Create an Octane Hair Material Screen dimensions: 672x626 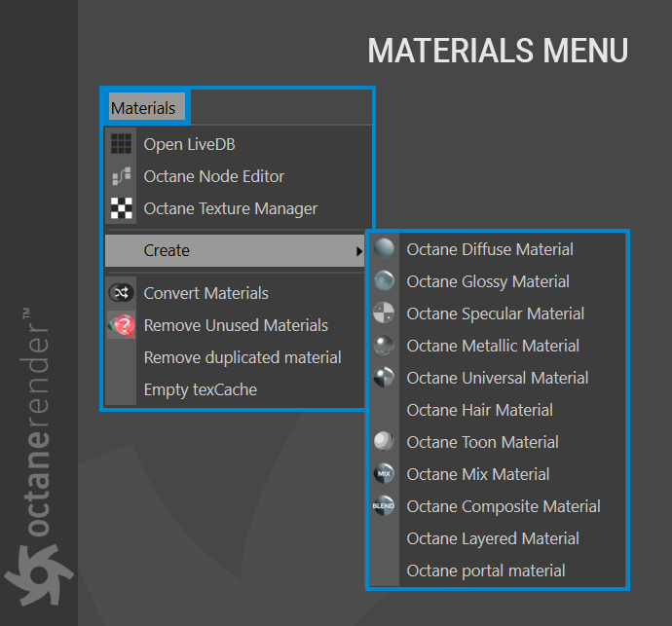point(497,410)
